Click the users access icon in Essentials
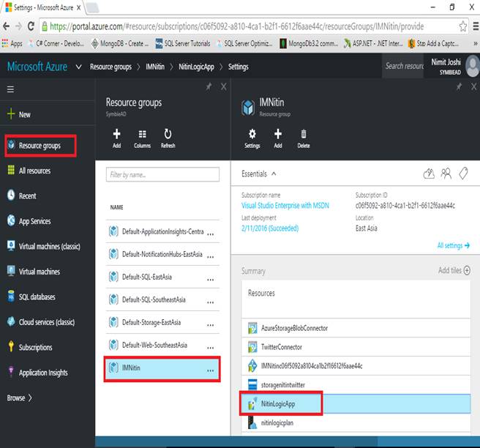This screenshot has height=448, width=480. pyautogui.click(x=446, y=173)
